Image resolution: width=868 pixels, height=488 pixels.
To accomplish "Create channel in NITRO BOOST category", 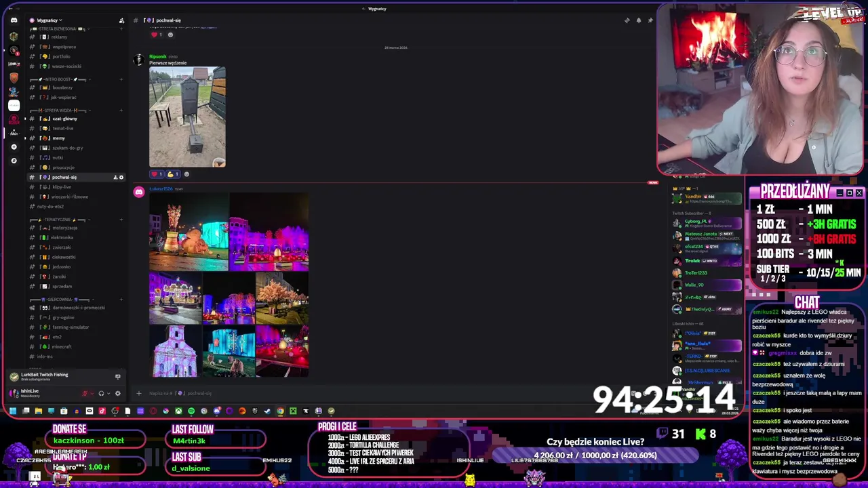I will (x=121, y=79).
